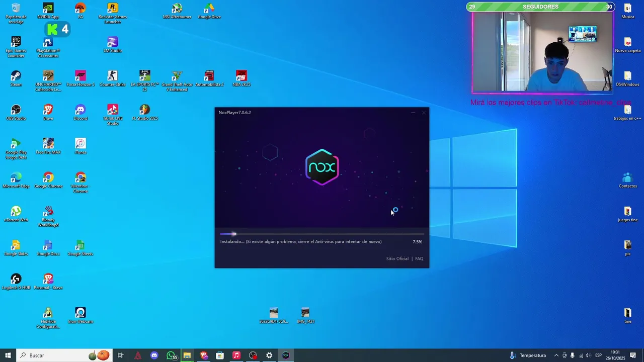Screen dimensions: 644x362
Task: Select the trabajos en c++ folder
Action: [628, 113]
